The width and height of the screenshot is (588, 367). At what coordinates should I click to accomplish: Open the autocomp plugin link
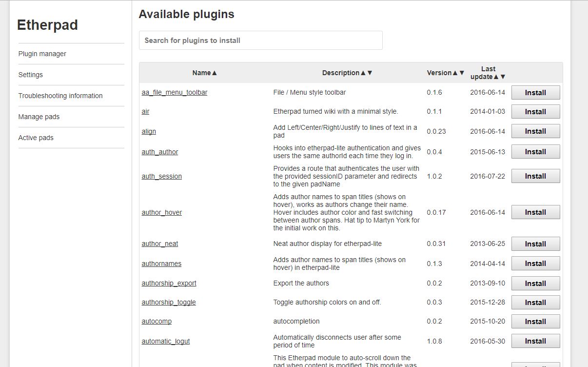(157, 321)
